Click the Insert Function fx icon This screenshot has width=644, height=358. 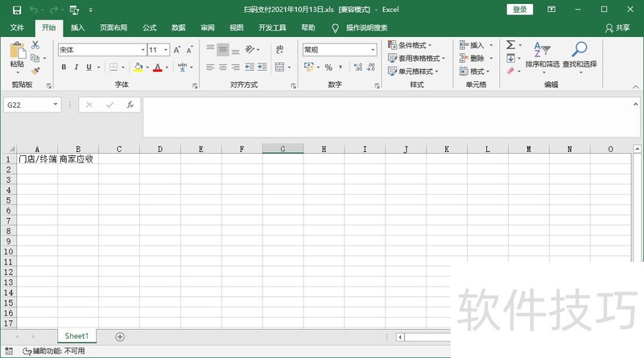pos(128,105)
